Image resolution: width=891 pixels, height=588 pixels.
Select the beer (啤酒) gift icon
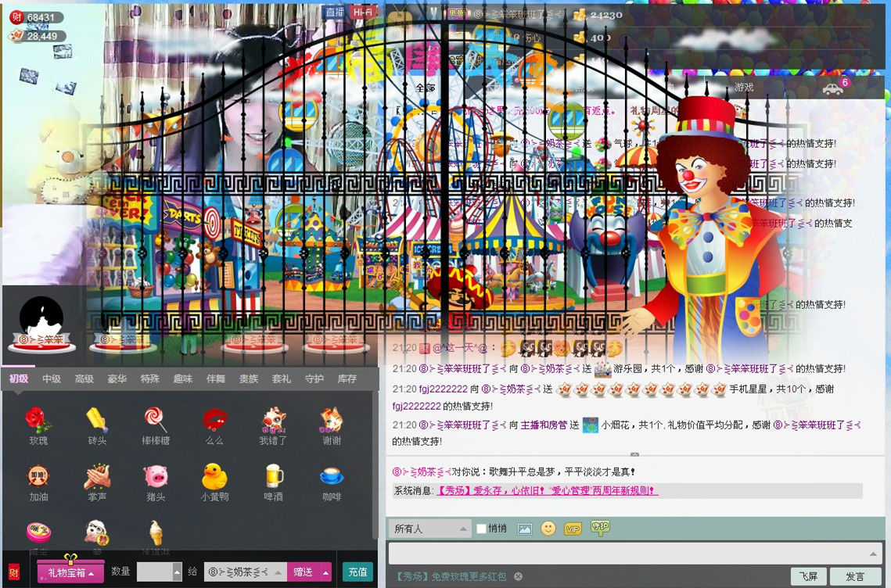[x=273, y=478]
